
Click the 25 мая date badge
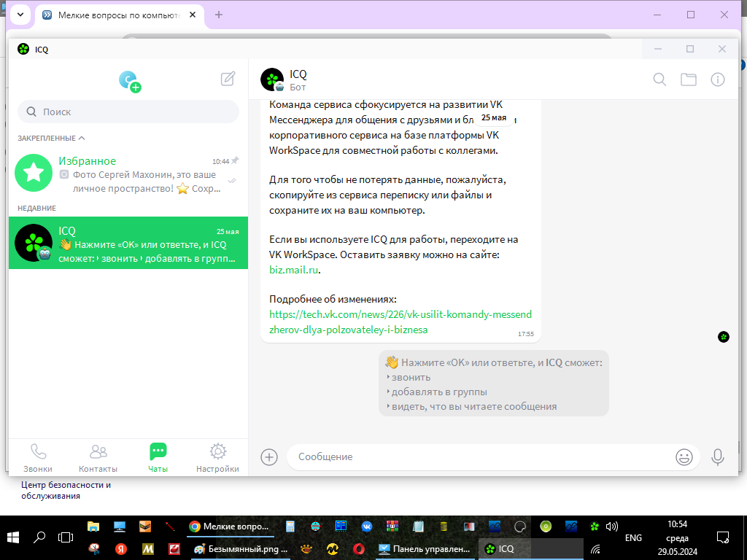click(494, 117)
